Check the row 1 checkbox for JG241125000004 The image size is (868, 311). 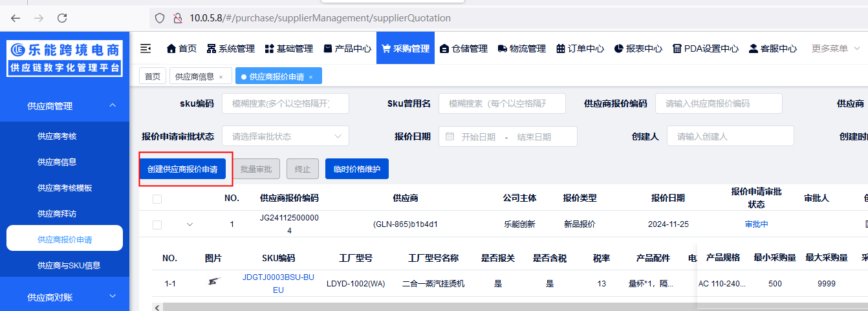pyautogui.click(x=157, y=225)
